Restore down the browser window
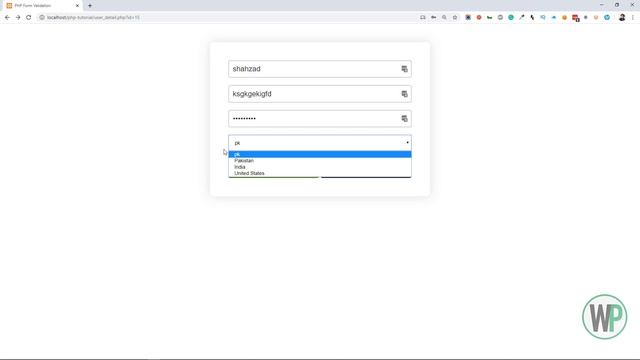Viewport: 640px width, 360px height. point(617,5)
